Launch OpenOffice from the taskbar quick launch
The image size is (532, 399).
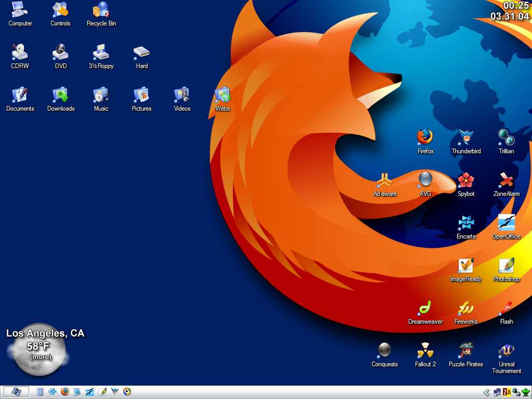(x=89, y=392)
